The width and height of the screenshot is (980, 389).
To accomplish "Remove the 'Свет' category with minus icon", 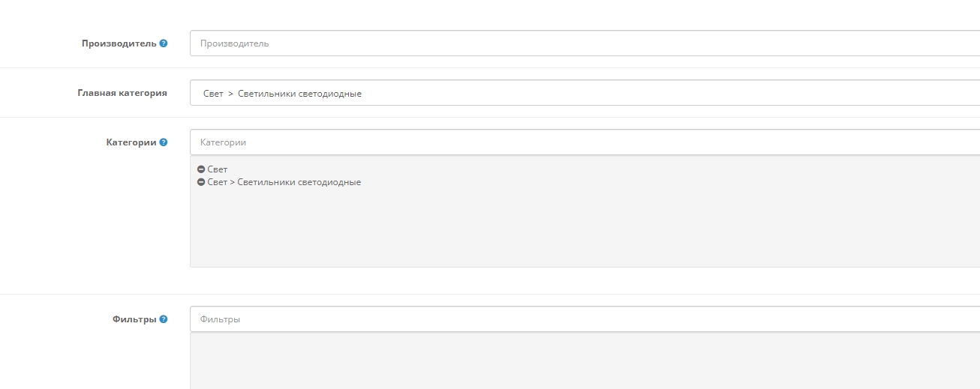I will (201, 169).
